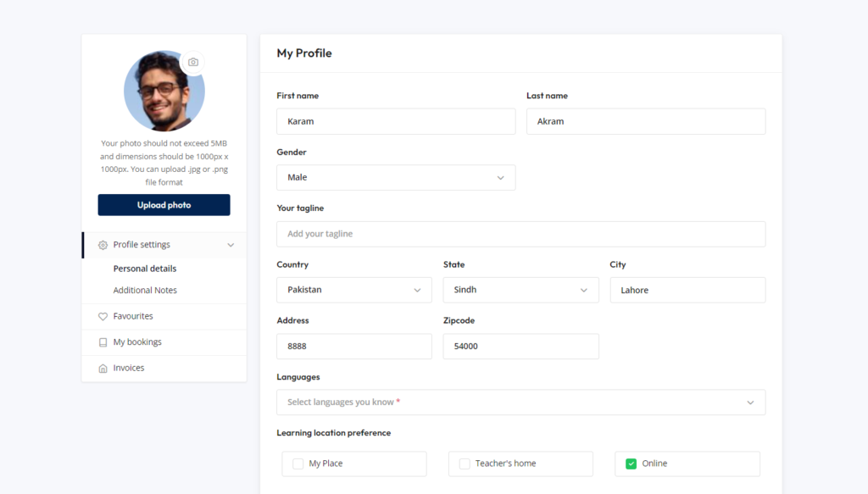This screenshot has width=868, height=494.
Task: Click the camera icon on profile photo
Action: (x=192, y=62)
